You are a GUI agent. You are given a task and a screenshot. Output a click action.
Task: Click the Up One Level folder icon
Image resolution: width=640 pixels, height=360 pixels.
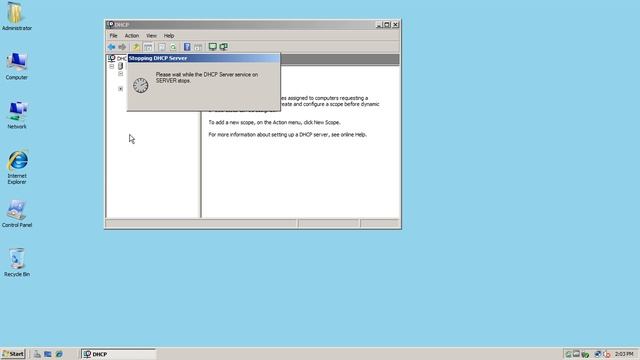(136, 47)
